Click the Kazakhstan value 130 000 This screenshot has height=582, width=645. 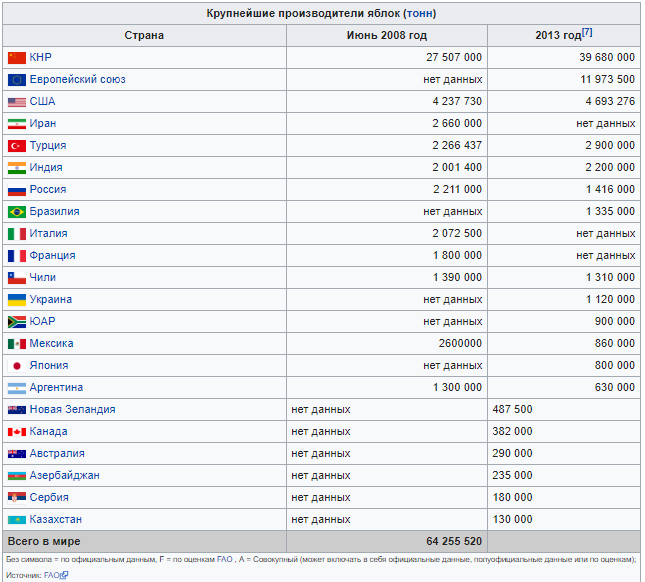coord(513,520)
